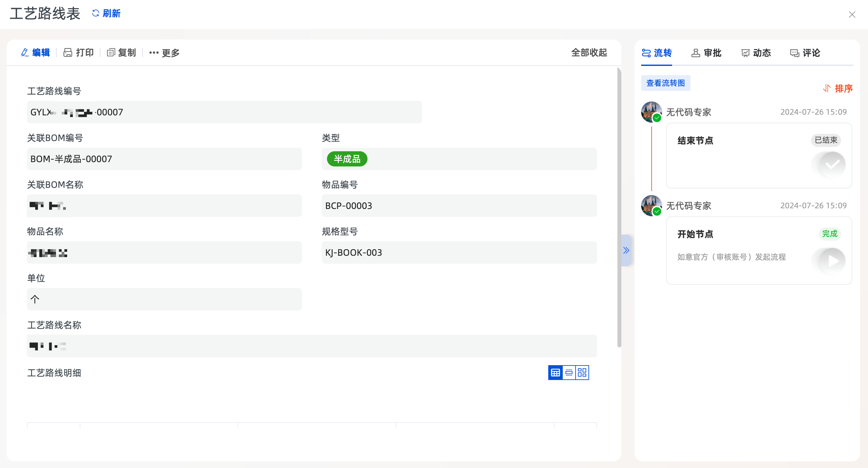Go to the 评论 tab
The height and width of the screenshot is (468, 868).
(805, 53)
